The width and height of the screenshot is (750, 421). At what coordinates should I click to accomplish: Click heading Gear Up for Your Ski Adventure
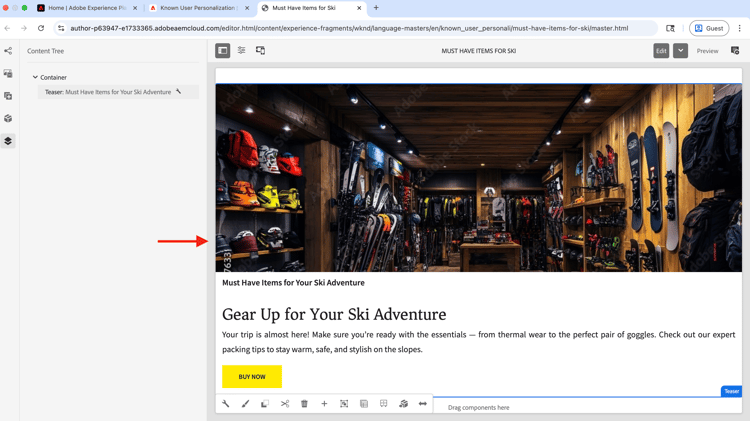coord(334,314)
